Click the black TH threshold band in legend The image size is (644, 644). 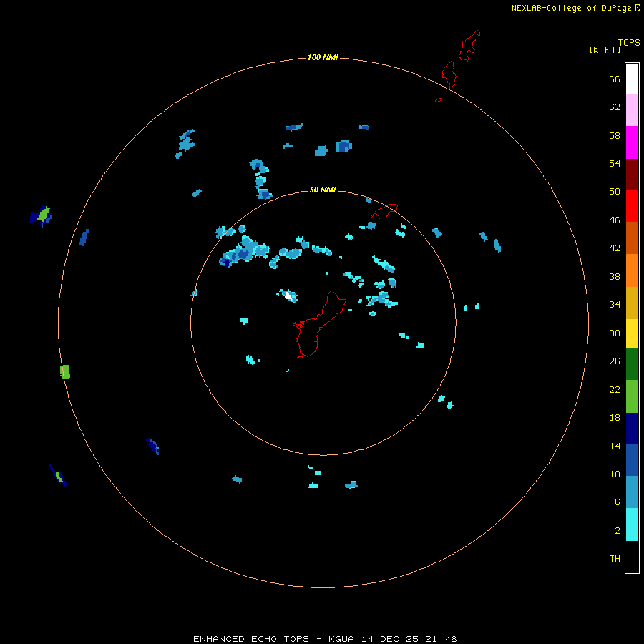pos(632,557)
